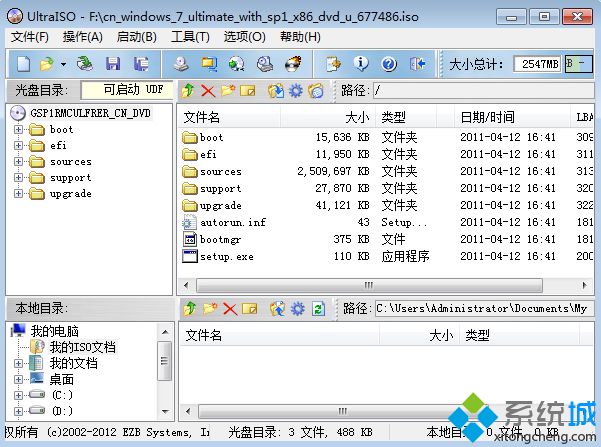Screen dimensions: 601x447
Task: Open the 启动(B) menu
Action: point(136,37)
